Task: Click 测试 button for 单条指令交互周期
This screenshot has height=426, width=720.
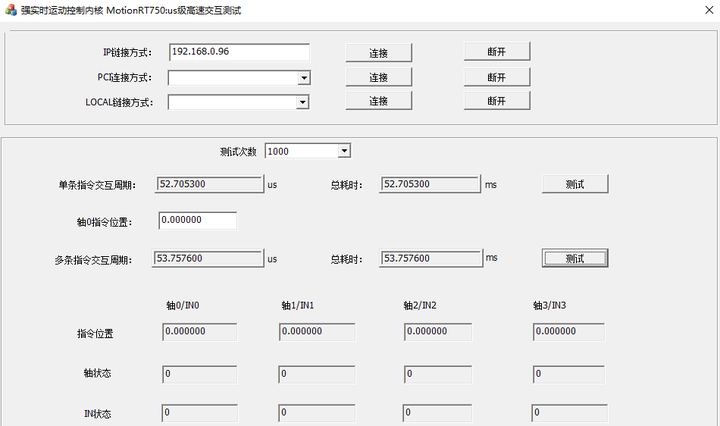Action: coord(575,184)
